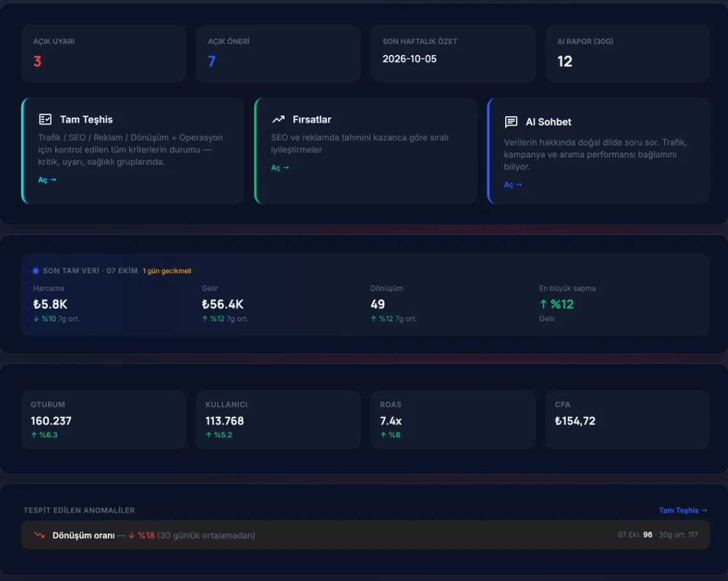Click the red downward trend icon beside Dönüşüm oranı
The width and height of the screenshot is (728, 581).
coord(40,535)
